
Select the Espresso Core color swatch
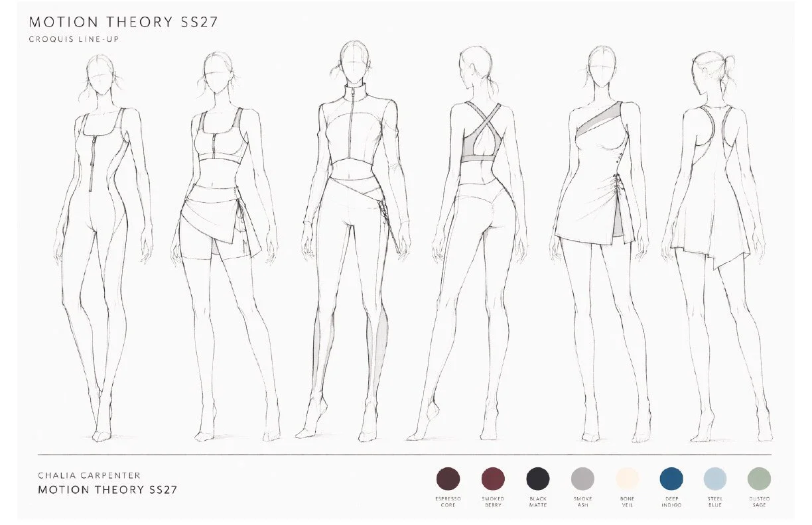[x=449, y=478]
